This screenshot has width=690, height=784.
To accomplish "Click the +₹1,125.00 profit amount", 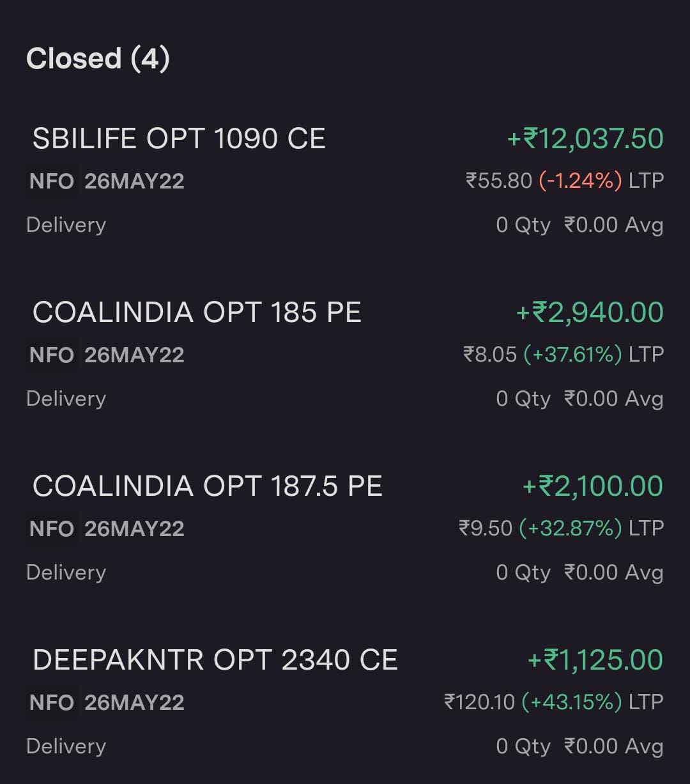I will coord(595,660).
